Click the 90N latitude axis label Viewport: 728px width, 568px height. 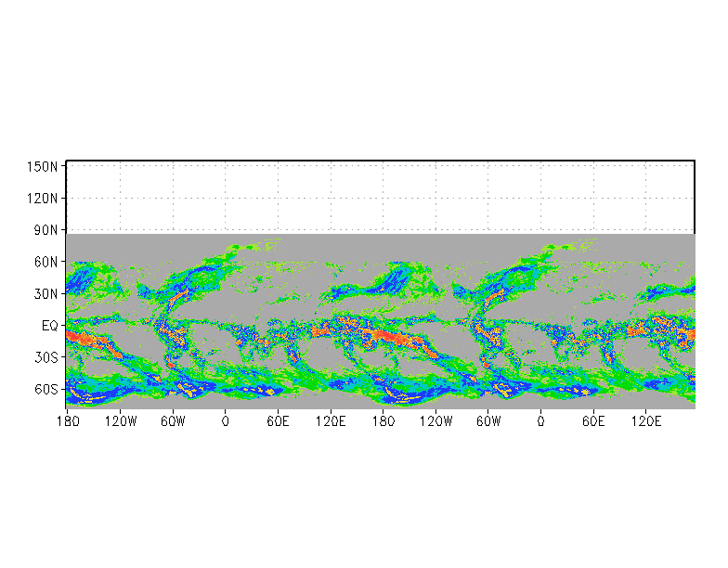[x=45, y=230]
